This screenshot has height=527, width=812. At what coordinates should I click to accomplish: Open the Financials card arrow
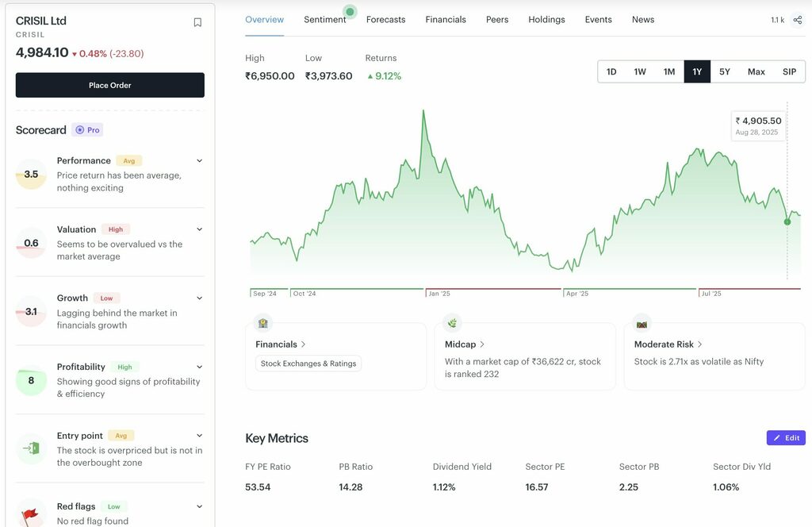coord(303,344)
